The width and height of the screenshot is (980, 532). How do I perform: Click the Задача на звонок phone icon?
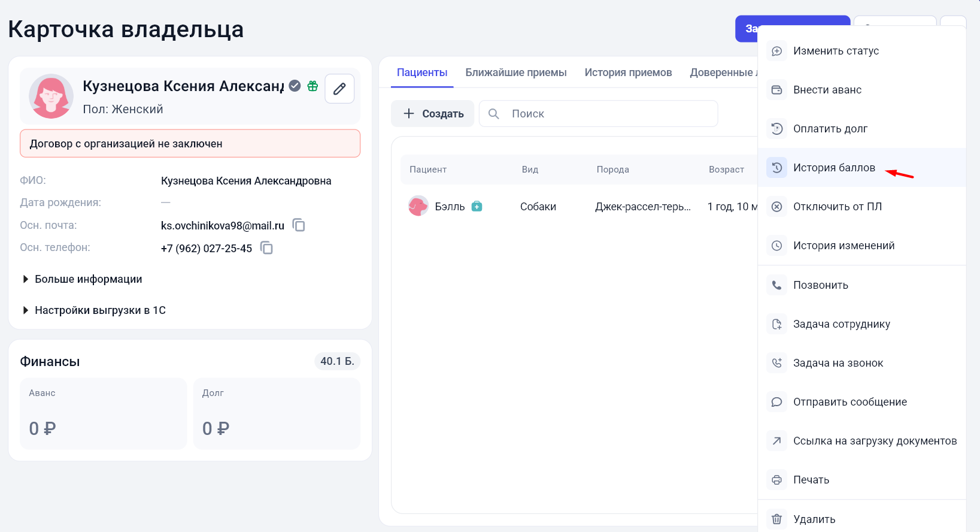pyautogui.click(x=776, y=363)
